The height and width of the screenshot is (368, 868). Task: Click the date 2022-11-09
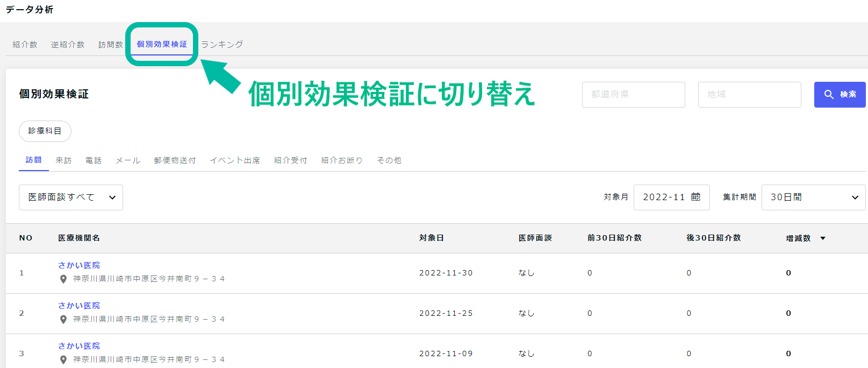tap(446, 353)
